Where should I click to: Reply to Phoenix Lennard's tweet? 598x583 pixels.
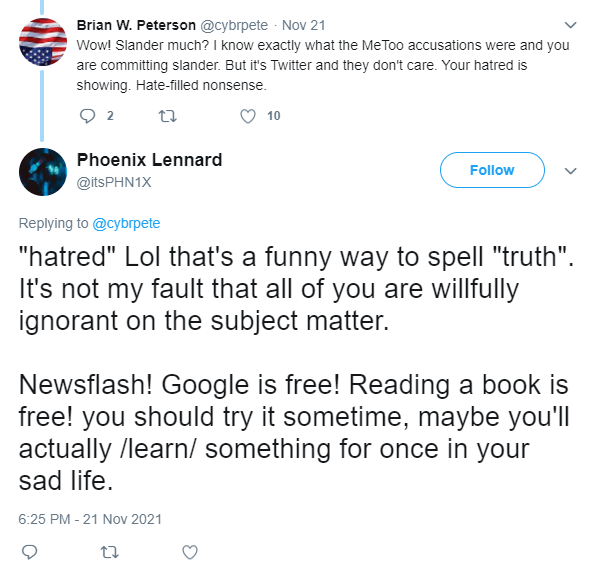pyautogui.click(x=29, y=552)
